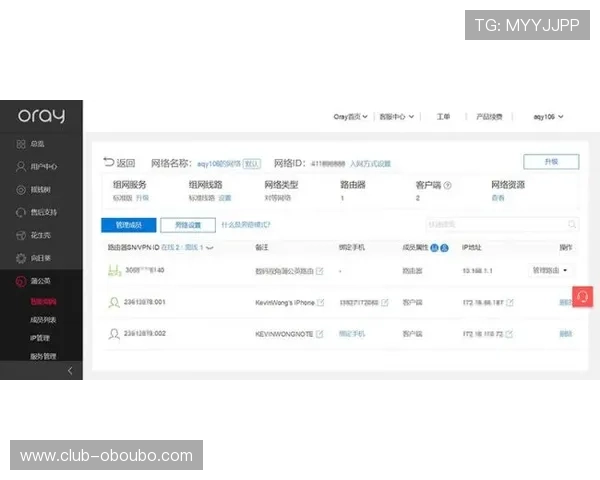
Task: Open 工单 in the top bar
Action: click(x=443, y=116)
